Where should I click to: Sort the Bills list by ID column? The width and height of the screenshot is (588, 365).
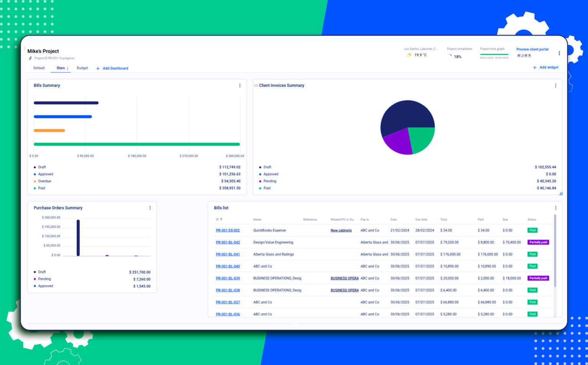(219, 219)
